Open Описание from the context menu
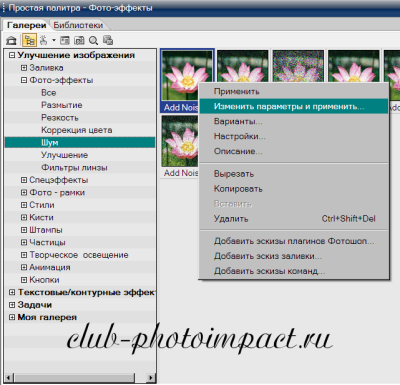 [294, 151]
